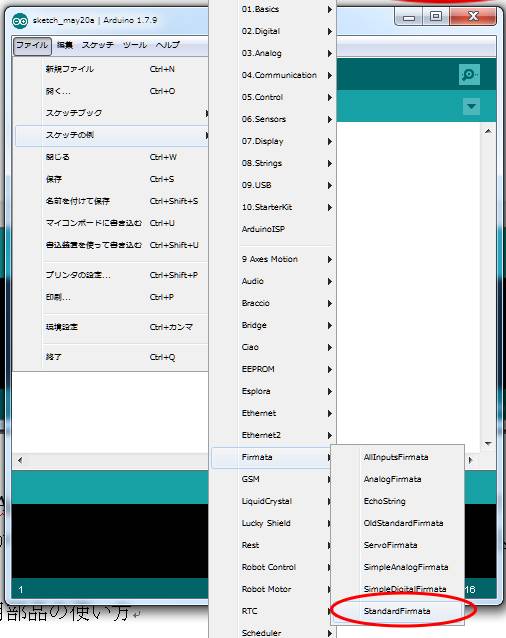The image size is (506, 638).
Task: Open Ethernet library examples
Action: (x=273, y=413)
